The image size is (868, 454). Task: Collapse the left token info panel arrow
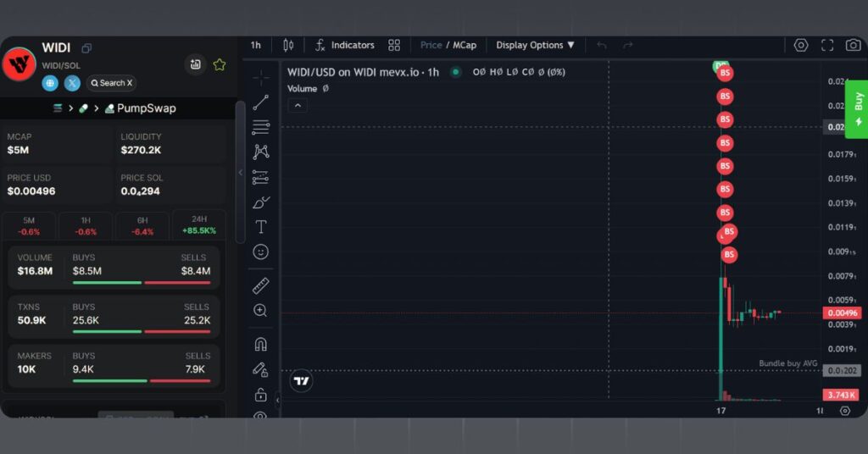pos(240,173)
